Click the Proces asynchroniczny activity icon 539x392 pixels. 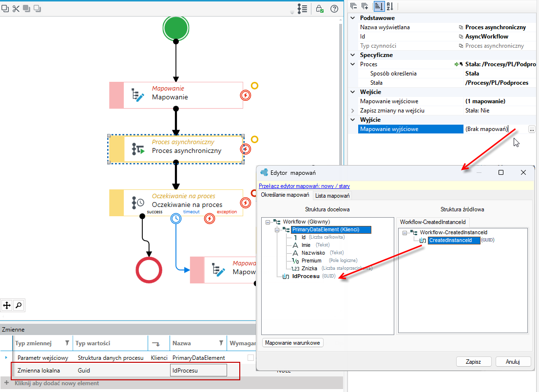[x=138, y=149]
